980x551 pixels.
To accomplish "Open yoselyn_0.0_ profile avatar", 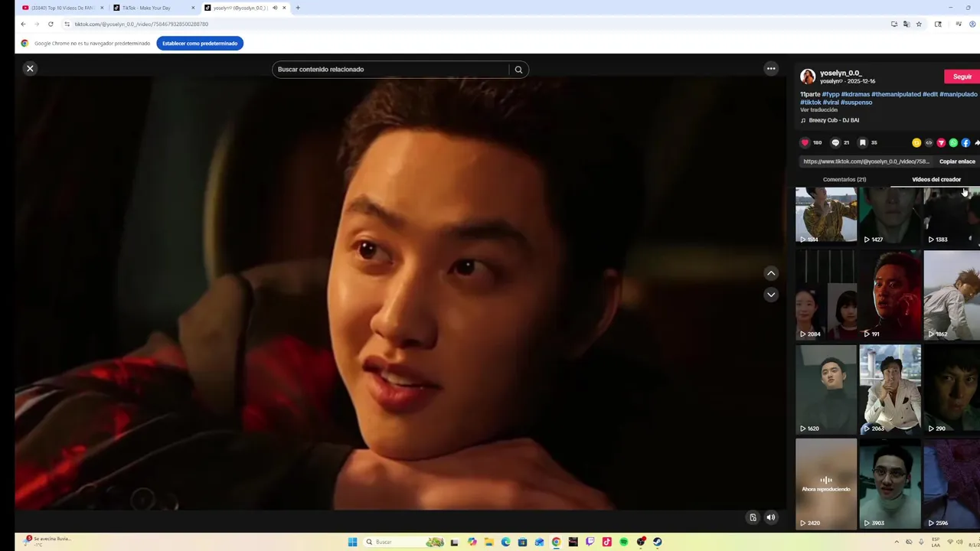I will pos(808,77).
